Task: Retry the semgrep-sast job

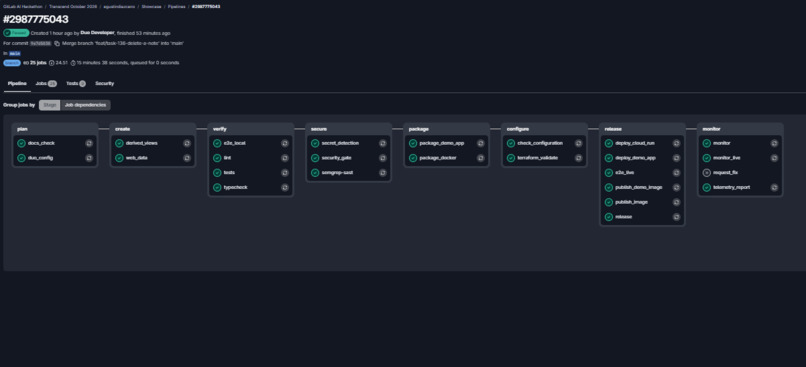Action: point(383,173)
